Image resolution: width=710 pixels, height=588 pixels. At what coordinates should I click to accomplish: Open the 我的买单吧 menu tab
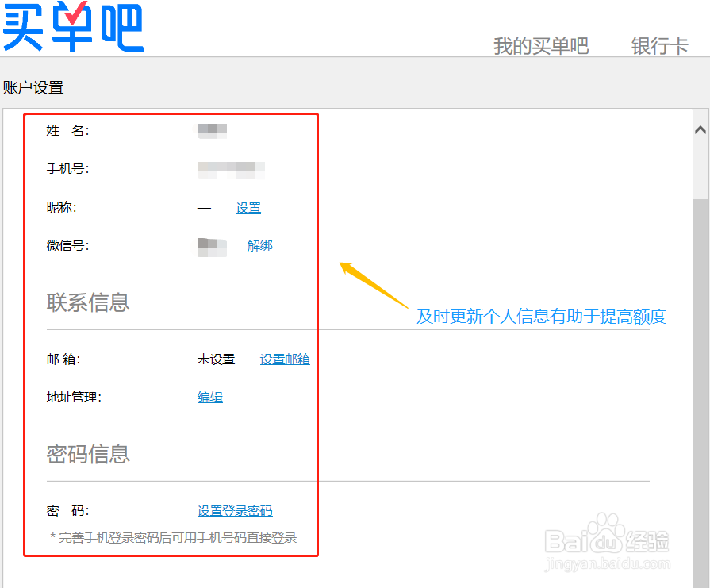[541, 46]
